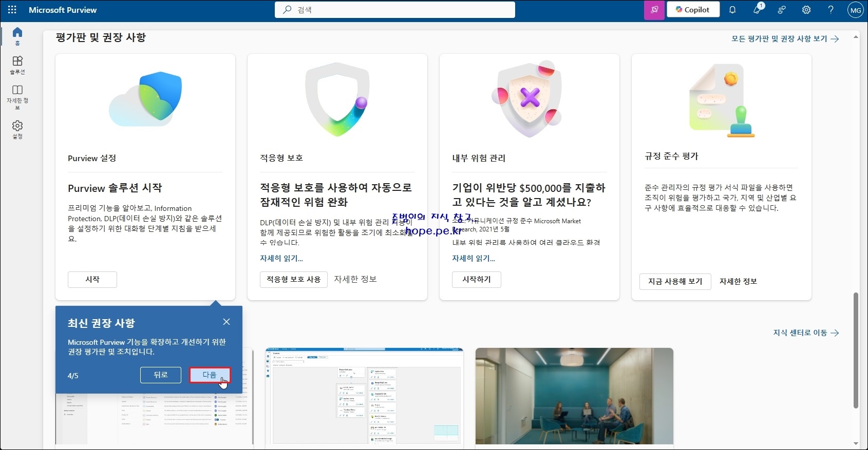The width and height of the screenshot is (868, 450).
Task: Click the shield image on 적응형 보호 card
Action: (337, 99)
